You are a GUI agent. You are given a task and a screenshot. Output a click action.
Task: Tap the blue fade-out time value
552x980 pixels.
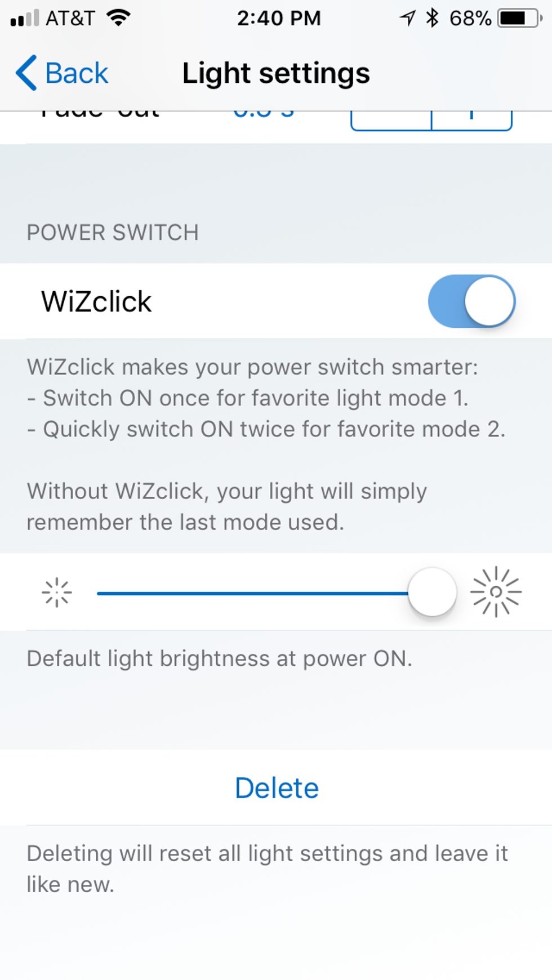(x=264, y=114)
